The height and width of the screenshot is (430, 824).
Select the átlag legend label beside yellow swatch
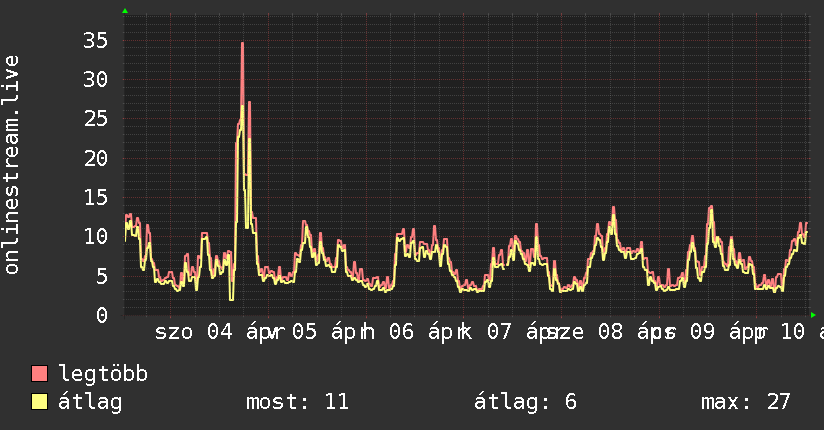[90, 402]
